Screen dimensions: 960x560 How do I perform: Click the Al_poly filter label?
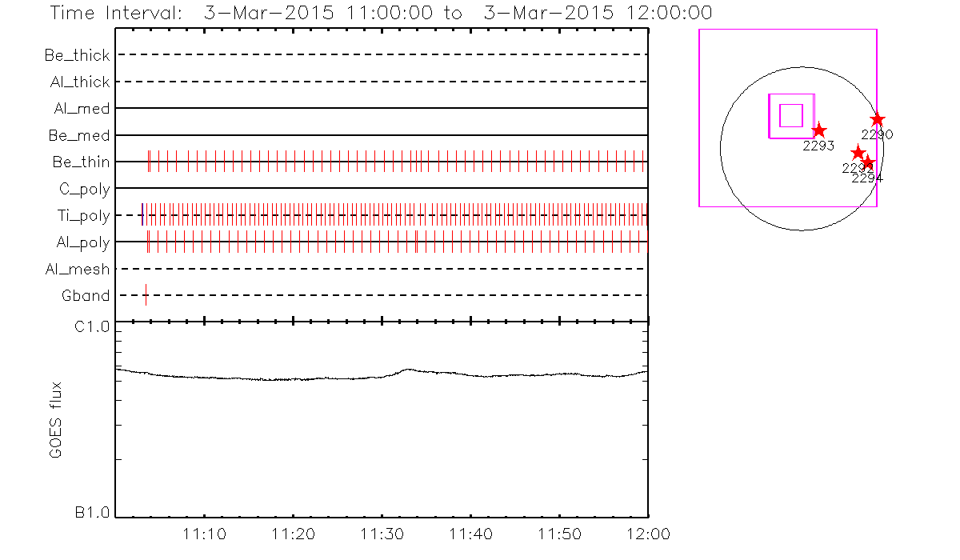tap(82, 242)
